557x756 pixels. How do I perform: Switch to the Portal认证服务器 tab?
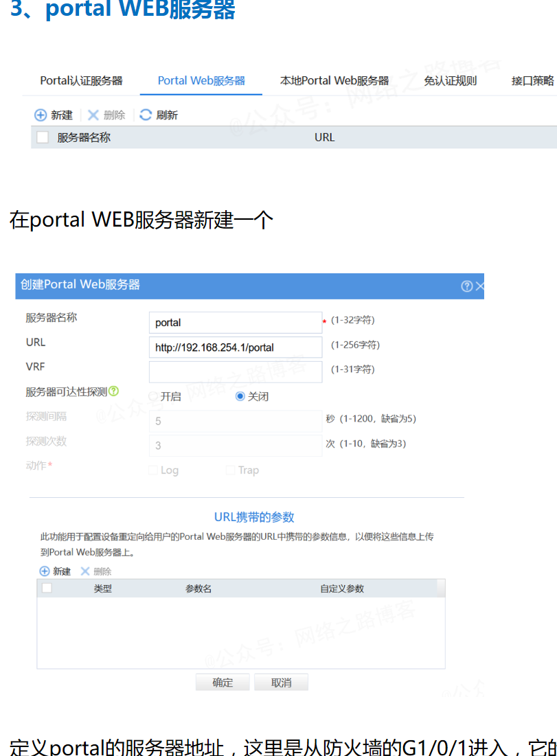pyautogui.click(x=81, y=81)
